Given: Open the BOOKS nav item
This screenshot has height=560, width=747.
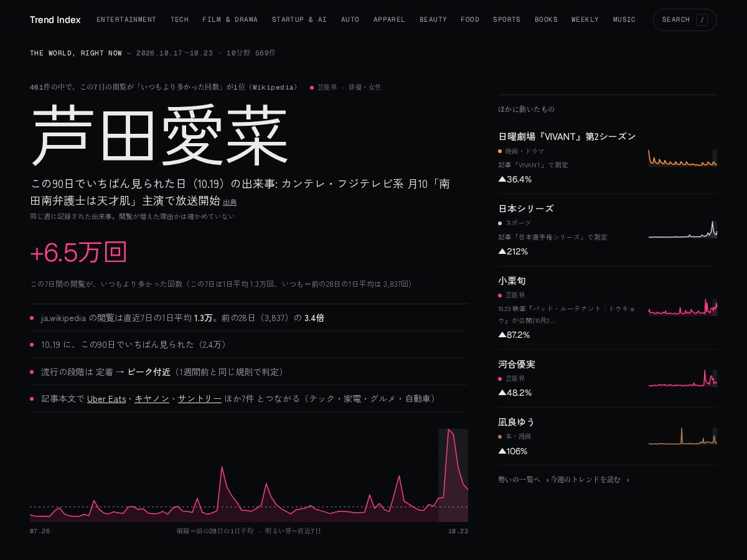Looking at the screenshot, I should 546,20.
